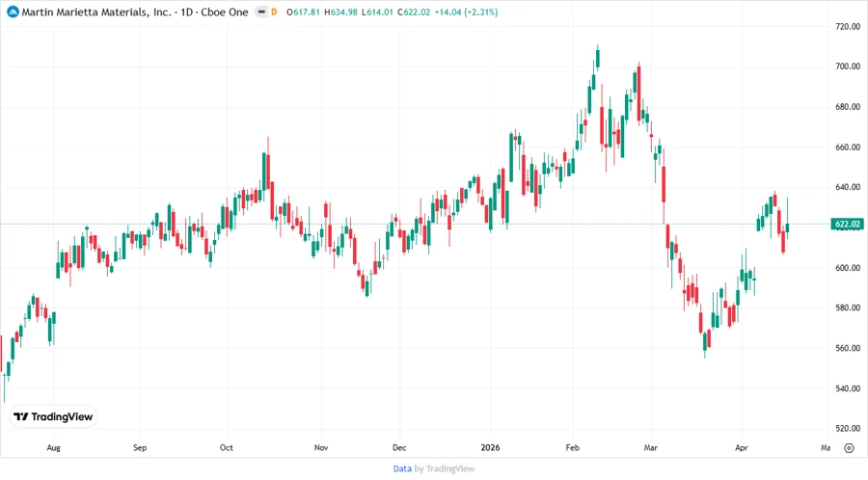This screenshot has width=868, height=480.
Task: Click the Mar label on time axis
Action: 650,447
